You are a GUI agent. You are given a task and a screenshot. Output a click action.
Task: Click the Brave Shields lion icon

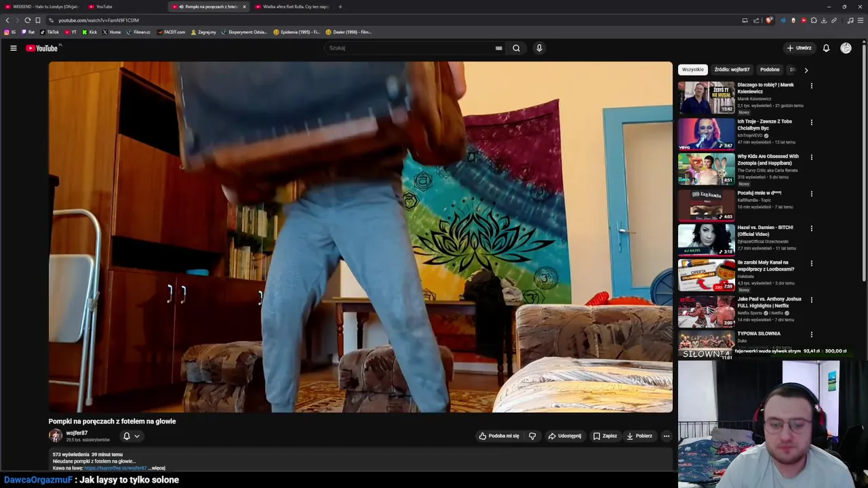coord(768,20)
